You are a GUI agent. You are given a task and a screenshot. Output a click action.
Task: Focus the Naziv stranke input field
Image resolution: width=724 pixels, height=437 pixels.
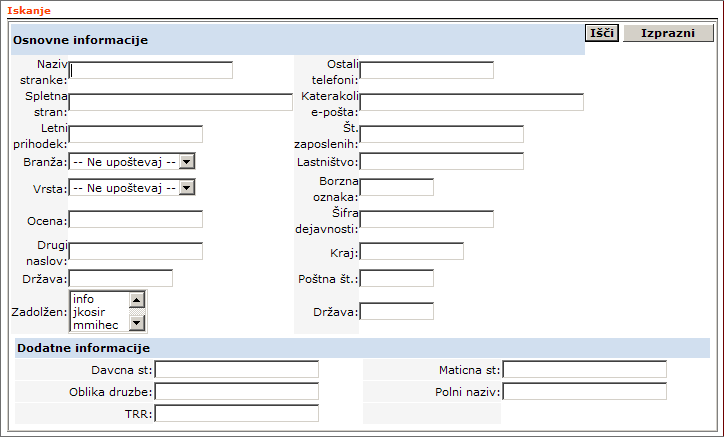pos(151,70)
